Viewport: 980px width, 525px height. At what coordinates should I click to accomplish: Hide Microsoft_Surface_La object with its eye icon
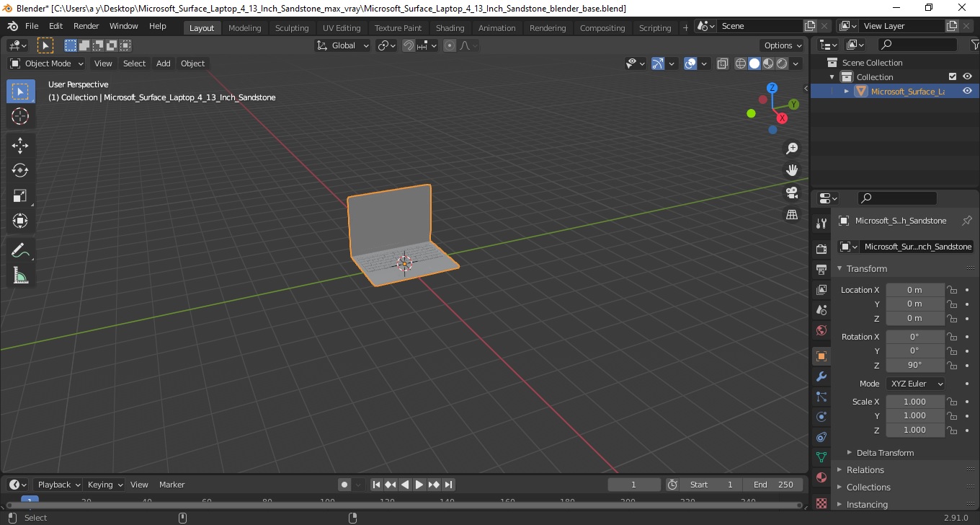(967, 91)
